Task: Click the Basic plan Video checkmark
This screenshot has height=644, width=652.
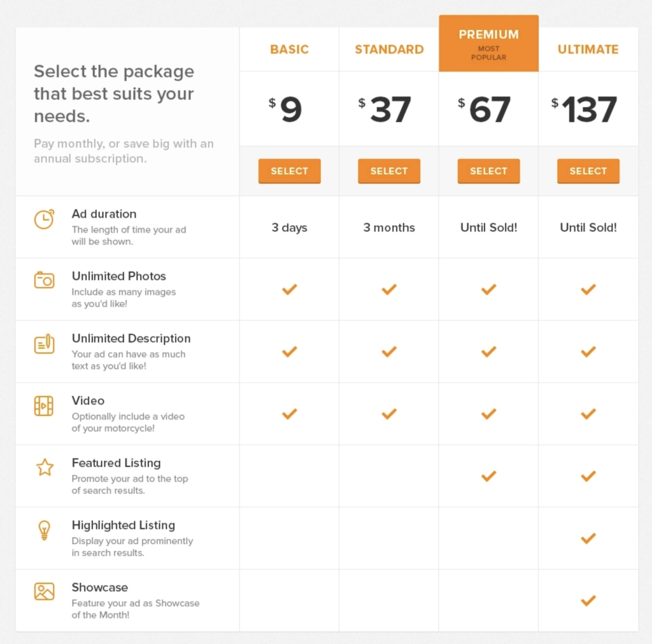Action: click(290, 414)
